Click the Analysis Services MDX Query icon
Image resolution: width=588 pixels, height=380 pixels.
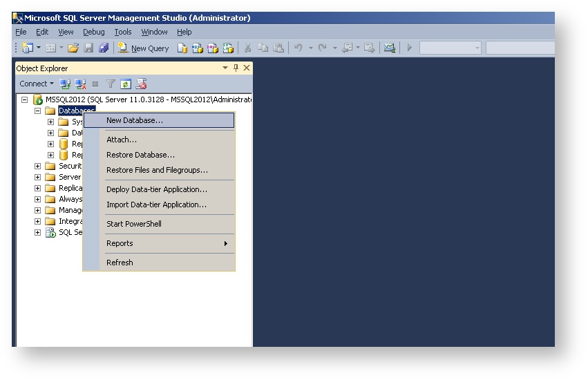(198, 48)
